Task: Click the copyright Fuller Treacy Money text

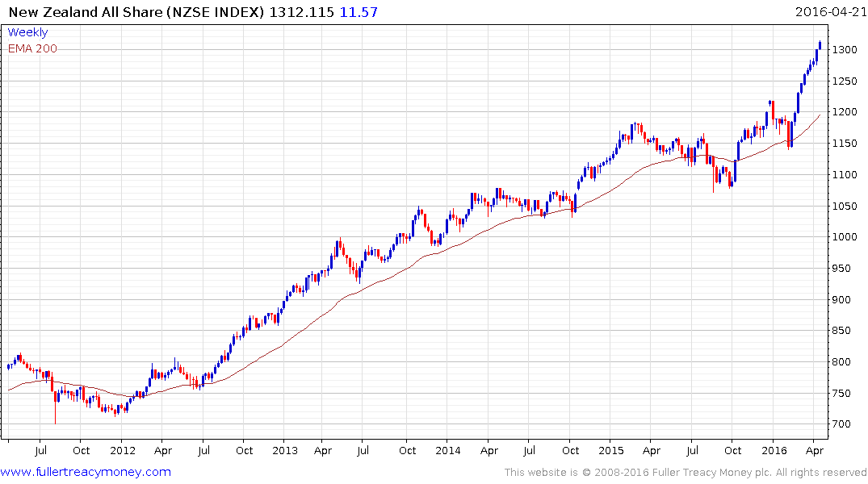Action: (x=686, y=473)
